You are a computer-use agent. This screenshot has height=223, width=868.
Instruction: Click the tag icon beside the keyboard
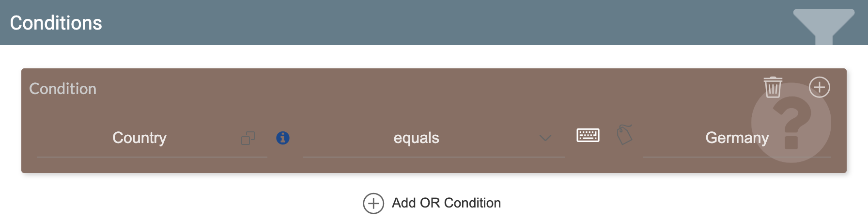click(624, 135)
